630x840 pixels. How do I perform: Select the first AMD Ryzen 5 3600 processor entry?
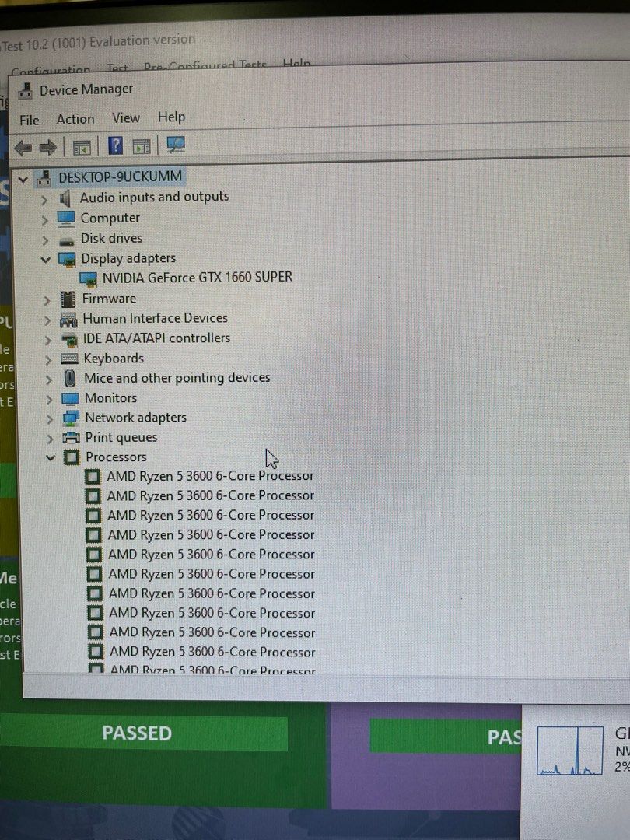[x=210, y=475]
